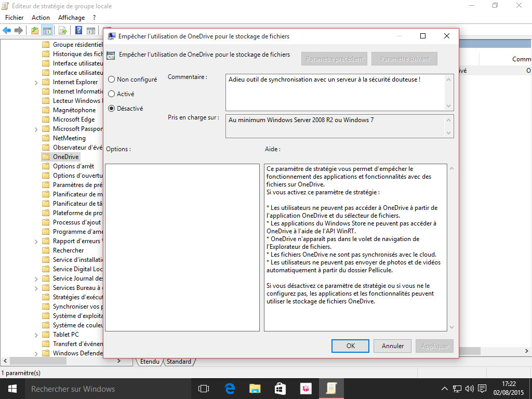
Task: Open Help via blue question mark icon
Action: pos(79,30)
